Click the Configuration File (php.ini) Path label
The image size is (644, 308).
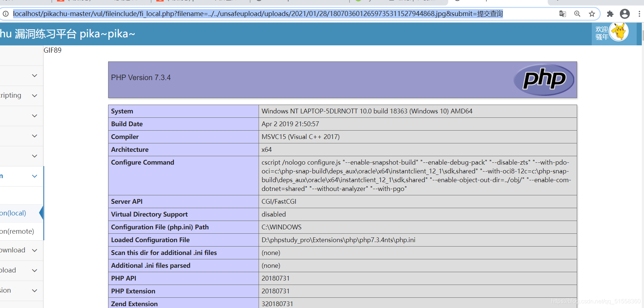[160, 227]
